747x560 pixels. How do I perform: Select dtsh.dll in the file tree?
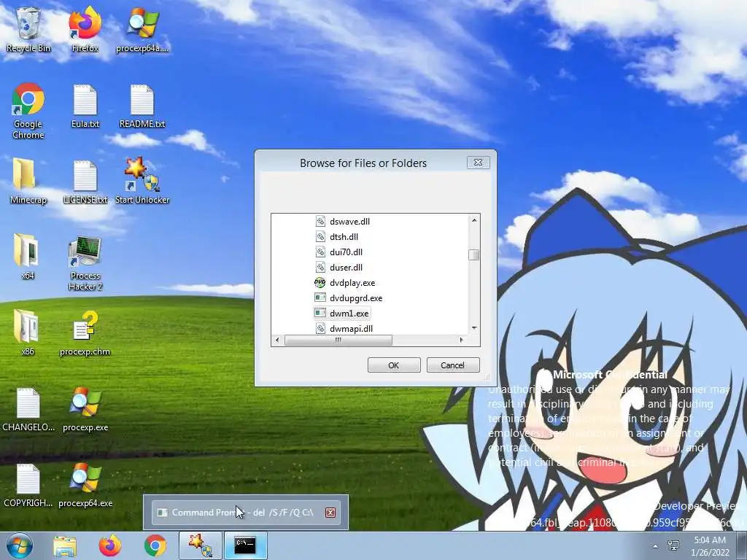click(336, 237)
